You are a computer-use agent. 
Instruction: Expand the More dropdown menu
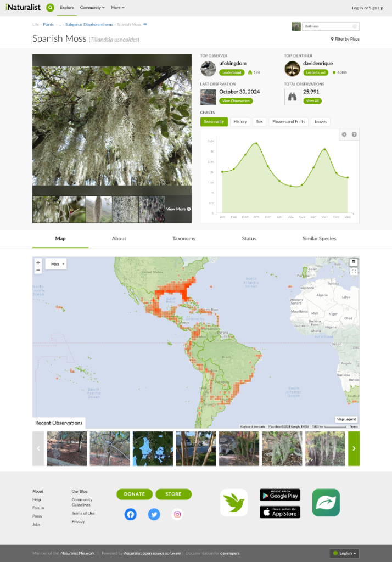pos(117,8)
